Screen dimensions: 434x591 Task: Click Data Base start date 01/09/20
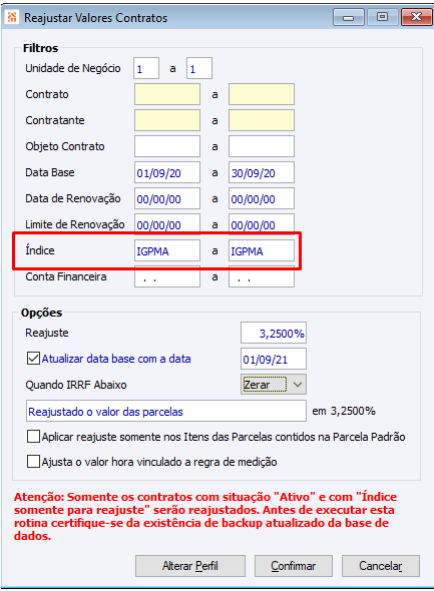point(167,173)
